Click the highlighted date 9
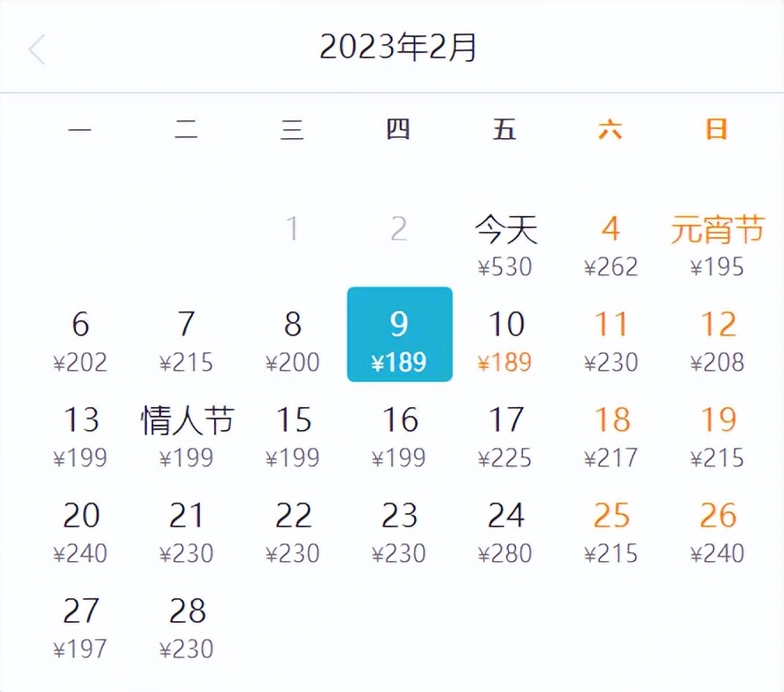 [400, 333]
